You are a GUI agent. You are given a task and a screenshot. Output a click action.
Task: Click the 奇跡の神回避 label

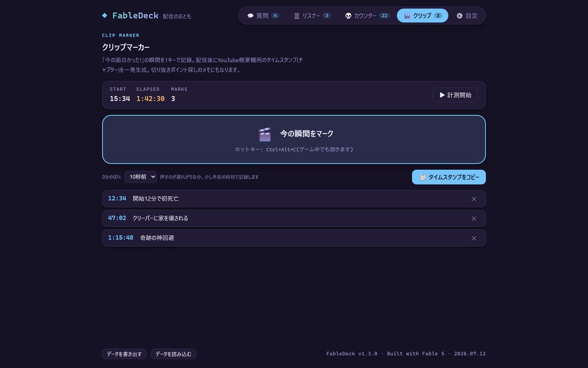(x=157, y=237)
